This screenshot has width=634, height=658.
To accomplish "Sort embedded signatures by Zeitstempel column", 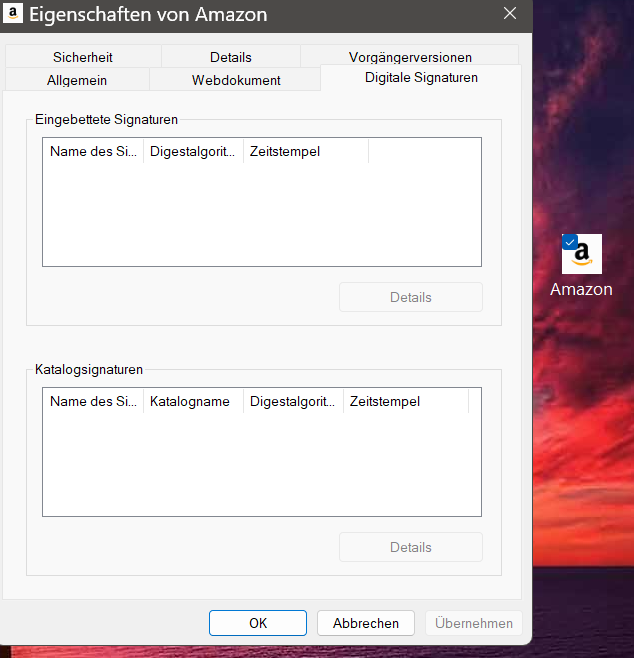I will point(306,151).
